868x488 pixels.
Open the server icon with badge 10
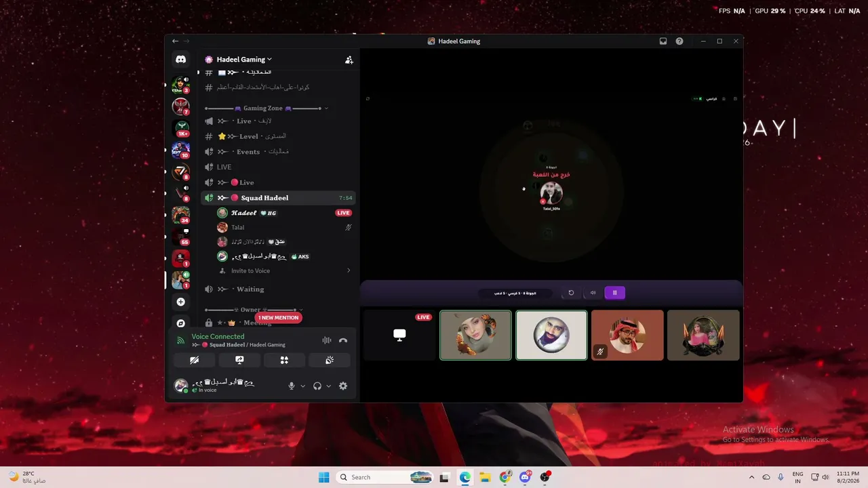(x=180, y=150)
